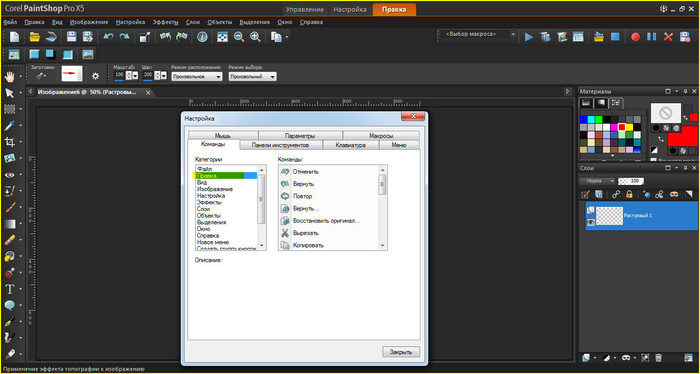Switch to Клавиатура tab in dialog

350,145
